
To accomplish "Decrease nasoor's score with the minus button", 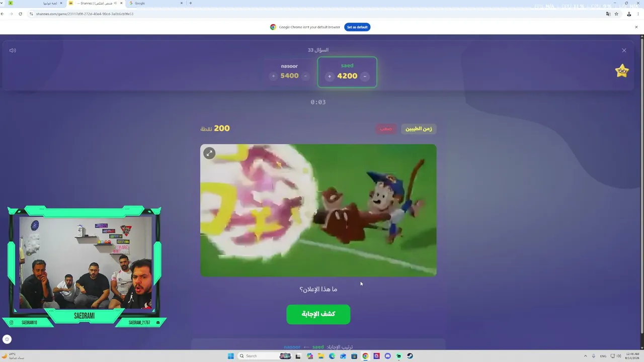I will pos(305,76).
